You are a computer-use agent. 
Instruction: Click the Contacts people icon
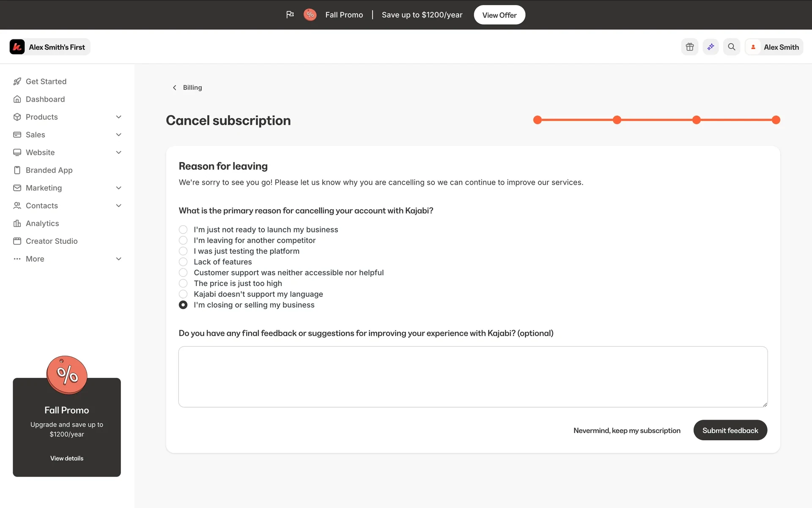pyautogui.click(x=17, y=206)
